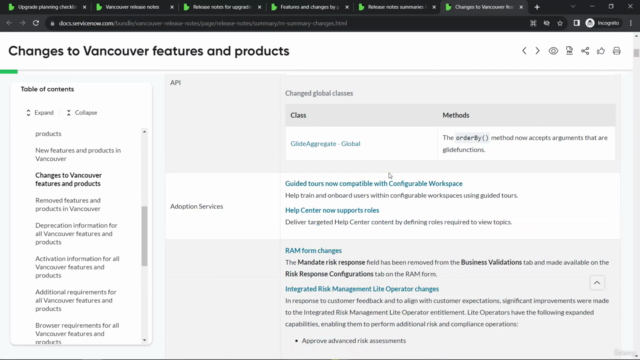Switch to Release notes summaries tab
This screenshot has height=360, width=640.
tap(396, 7)
